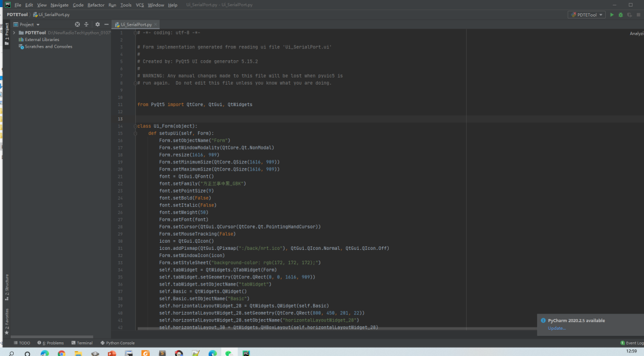644x356 pixels.
Task: Open PowerPoint from the Windows taskbar
Action: click(x=112, y=353)
